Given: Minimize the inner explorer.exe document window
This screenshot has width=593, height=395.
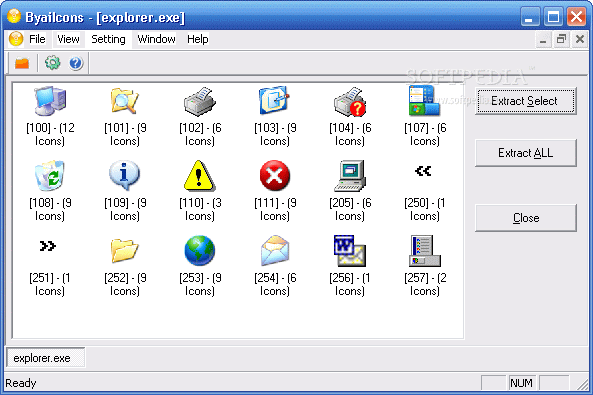Looking at the screenshot, I should point(543,39).
